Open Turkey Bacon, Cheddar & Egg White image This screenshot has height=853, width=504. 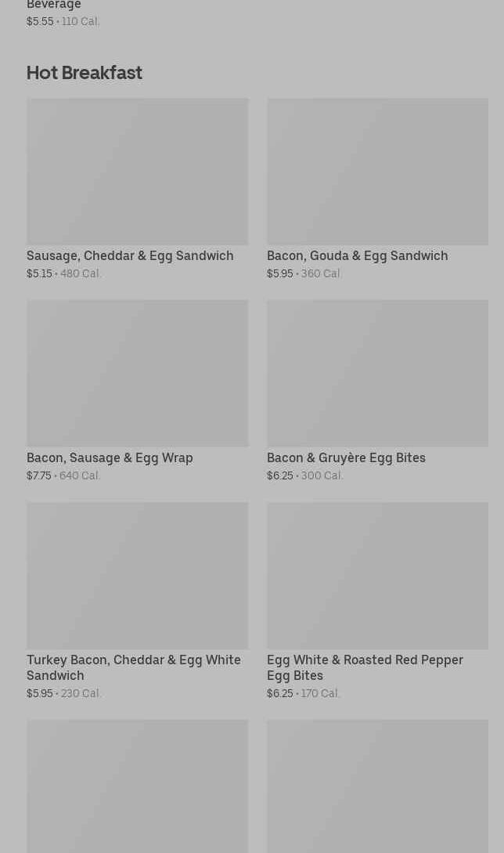138,576
